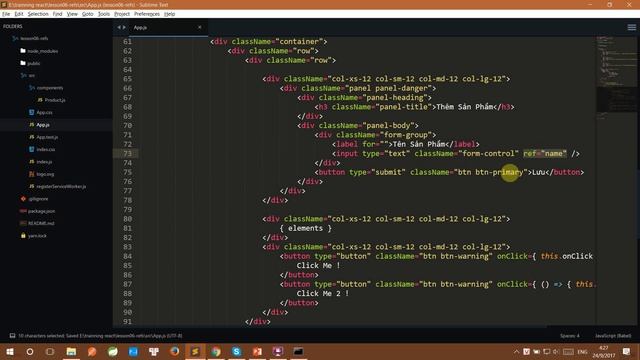Open File Explorer from taskbar
Image resolution: width=640 pixels, height=360 pixels.
coord(71,351)
